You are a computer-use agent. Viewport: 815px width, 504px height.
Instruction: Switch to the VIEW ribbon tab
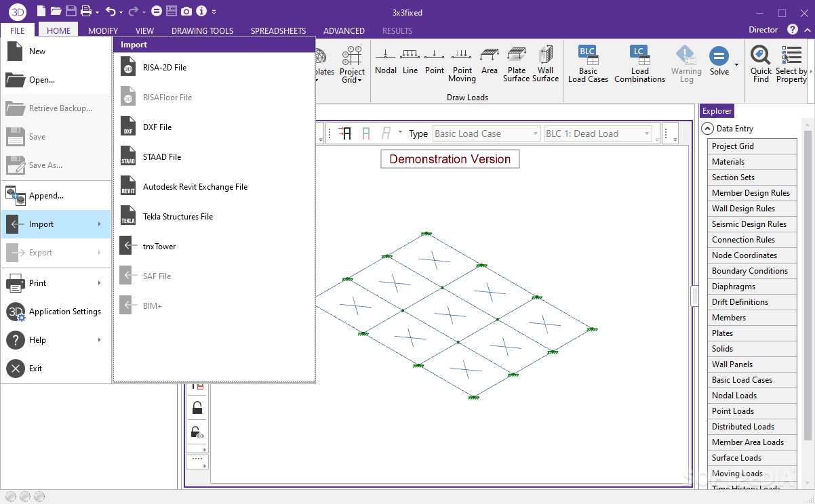pyautogui.click(x=144, y=30)
